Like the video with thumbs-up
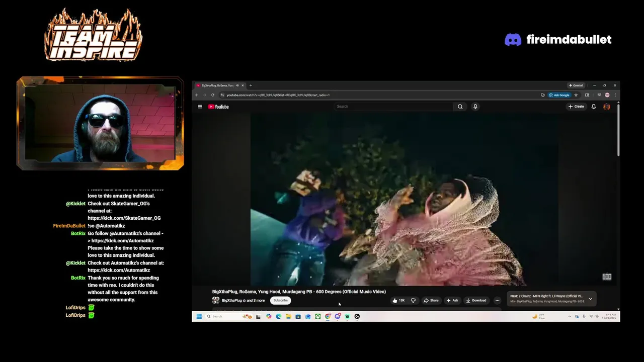Image resolution: width=644 pixels, height=362 pixels. [398, 301]
